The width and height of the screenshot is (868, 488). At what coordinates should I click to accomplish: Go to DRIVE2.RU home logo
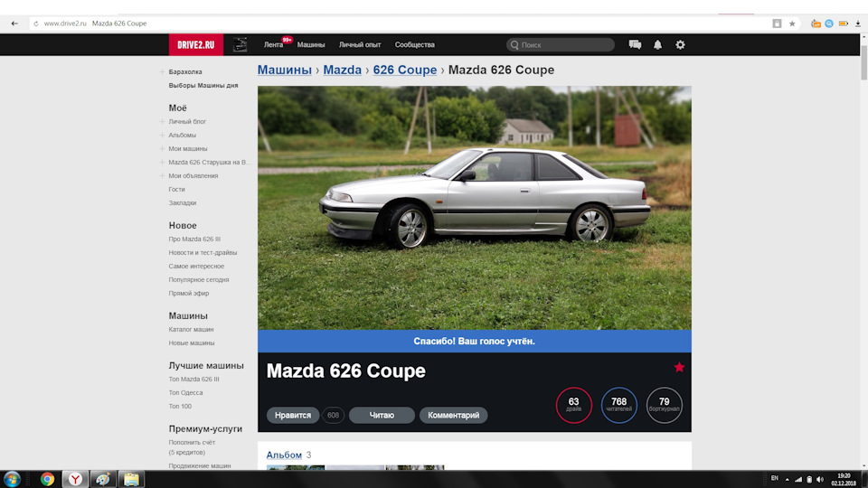pos(196,45)
